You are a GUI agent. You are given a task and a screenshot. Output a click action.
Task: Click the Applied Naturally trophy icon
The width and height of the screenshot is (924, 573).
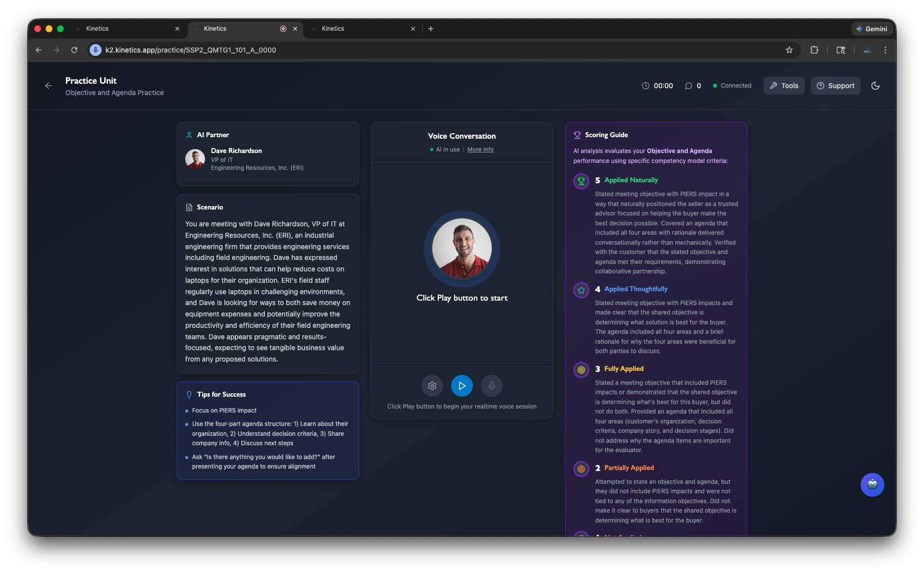(581, 181)
